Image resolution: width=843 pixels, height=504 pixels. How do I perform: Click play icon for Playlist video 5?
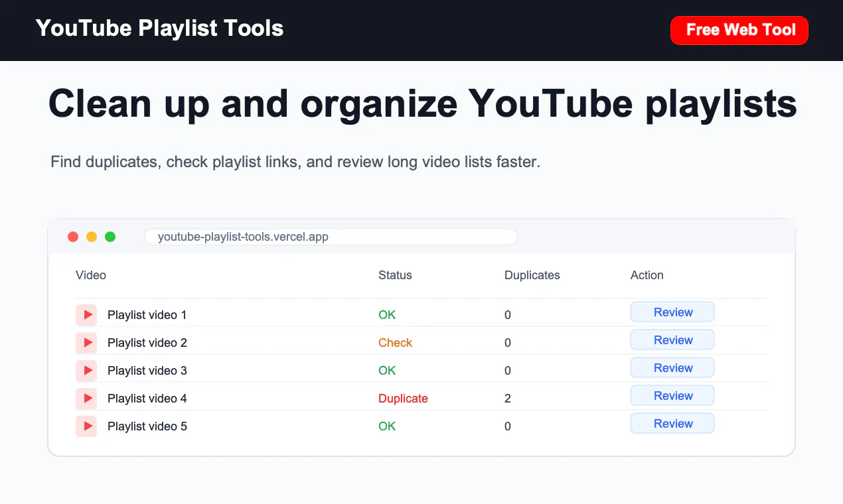pyautogui.click(x=86, y=426)
